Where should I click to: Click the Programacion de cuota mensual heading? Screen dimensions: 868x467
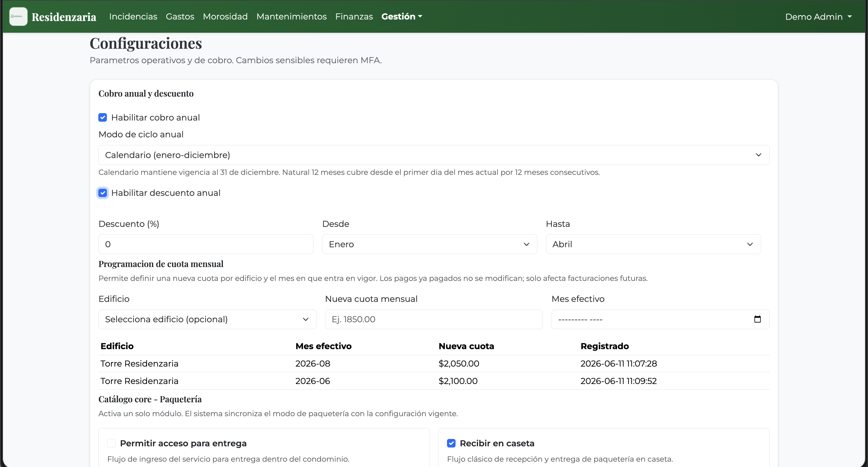(161, 264)
